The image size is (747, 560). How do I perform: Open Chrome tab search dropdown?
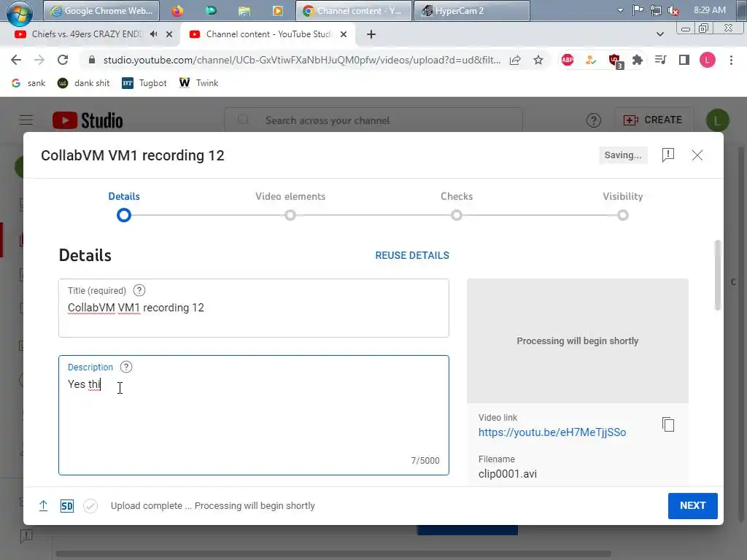[x=659, y=34]
